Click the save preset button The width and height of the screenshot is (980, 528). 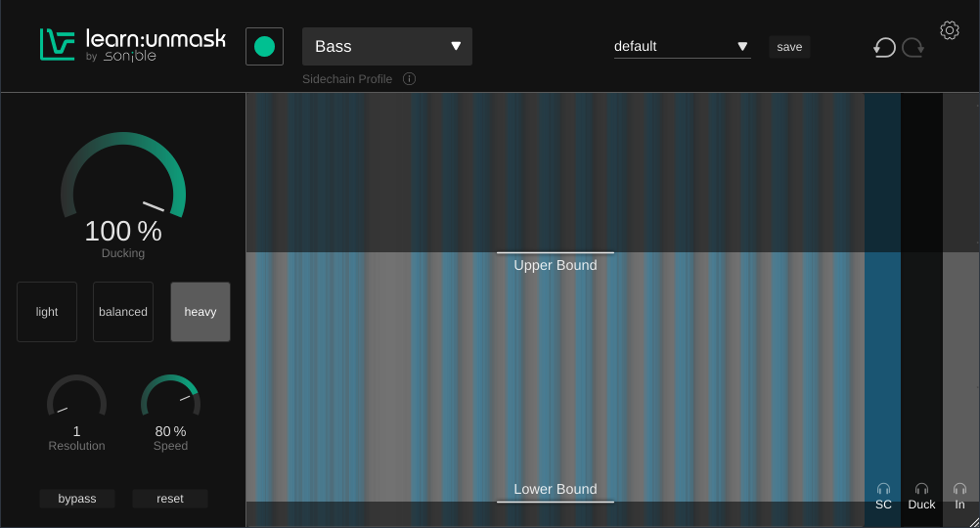tap(789, 47)
